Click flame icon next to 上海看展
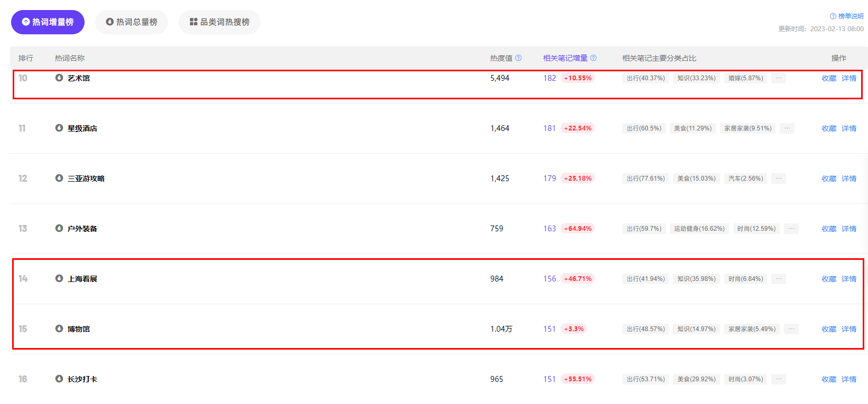The image size is (868, 404). (x=59, y=278)
